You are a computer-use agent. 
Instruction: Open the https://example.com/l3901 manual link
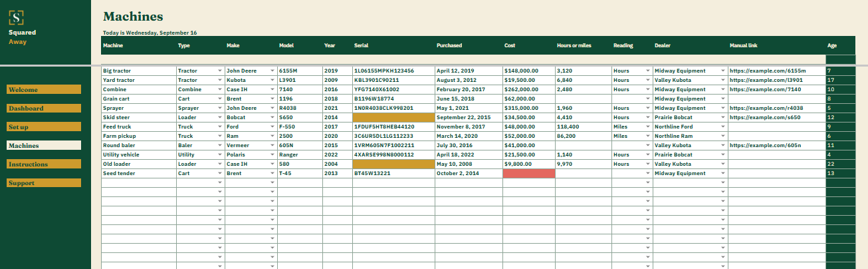coord(766,80)
